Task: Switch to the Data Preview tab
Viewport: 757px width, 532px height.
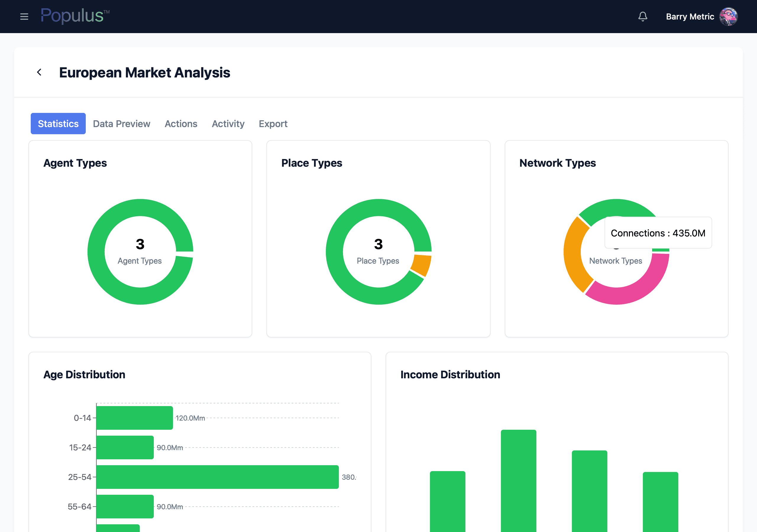Action: (121, 124)
